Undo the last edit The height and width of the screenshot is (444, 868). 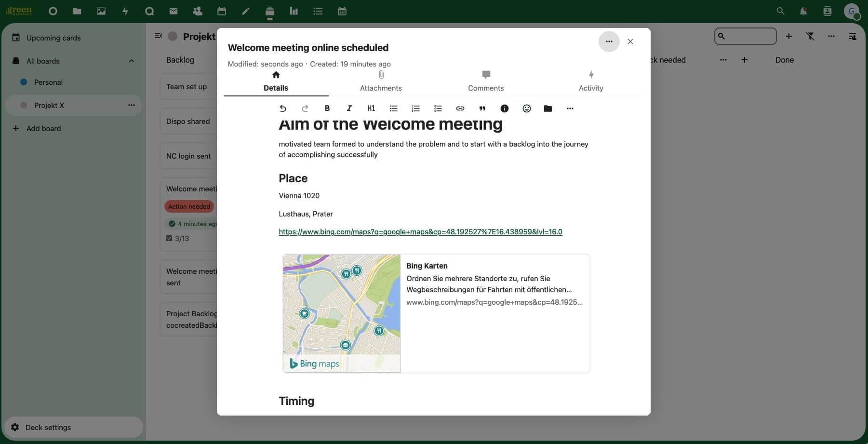coord(283,108)
